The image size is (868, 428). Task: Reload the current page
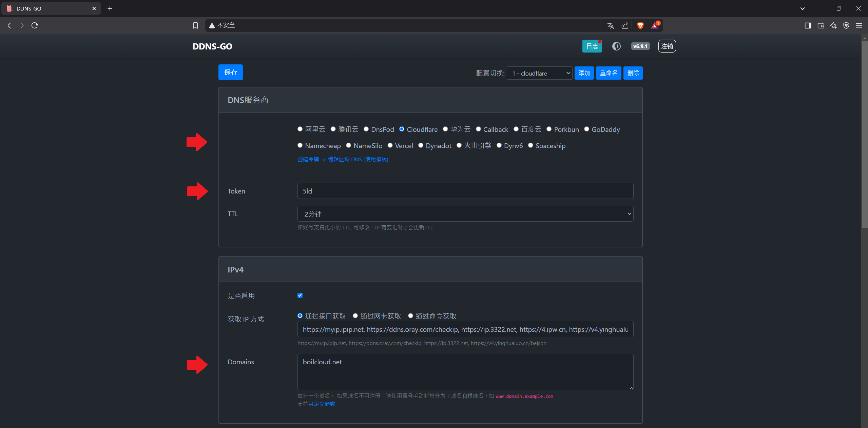[35, 25]
